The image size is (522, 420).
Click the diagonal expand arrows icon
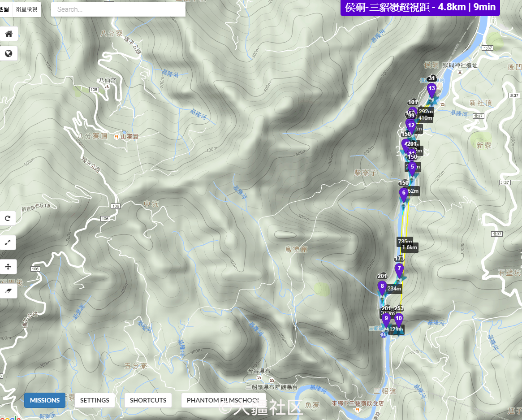[8, 242]
